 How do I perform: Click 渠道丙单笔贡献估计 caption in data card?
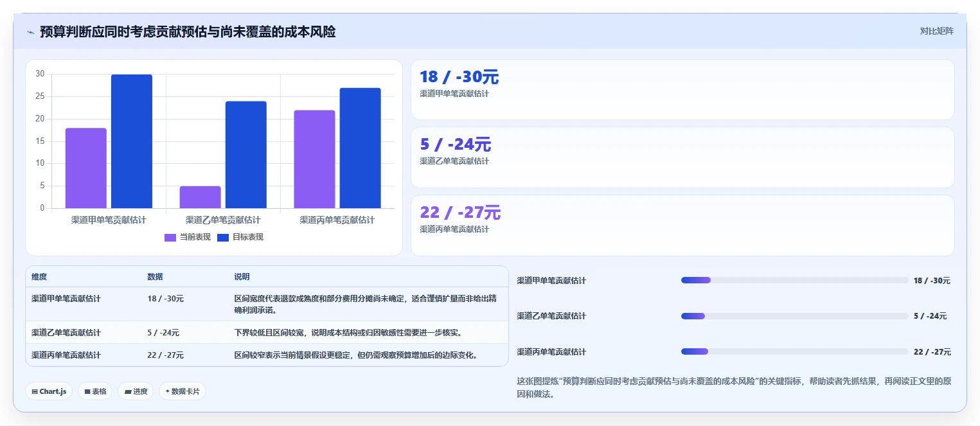click(x=454, y=229)
